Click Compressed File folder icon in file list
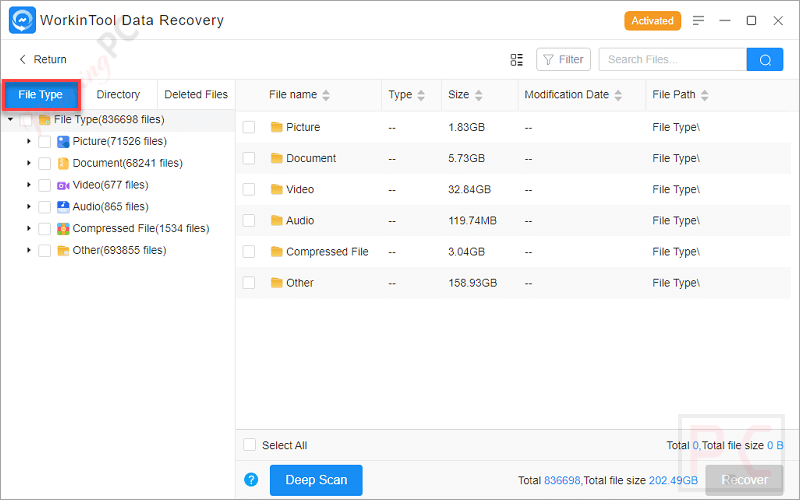Image resolution: width=800 pixels, height=500 pixels. pyautogui.click(x=277, y=252)
